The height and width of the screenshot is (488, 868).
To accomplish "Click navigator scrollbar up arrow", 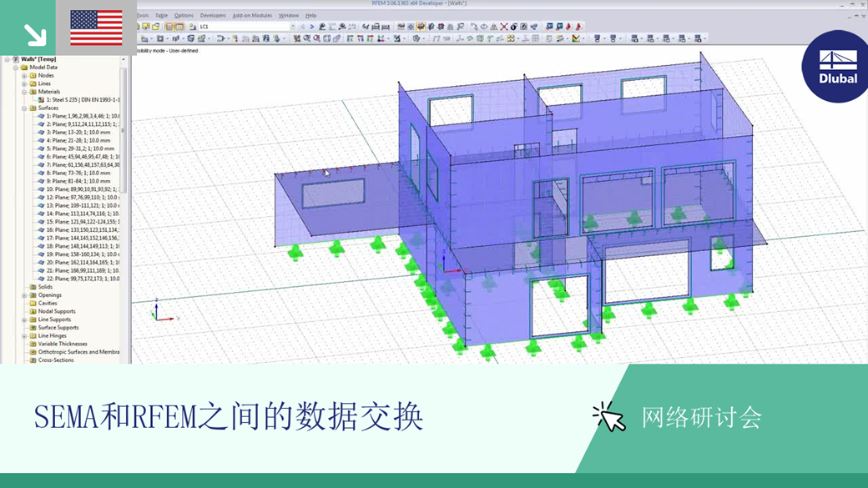I will (x=123, y=59).
